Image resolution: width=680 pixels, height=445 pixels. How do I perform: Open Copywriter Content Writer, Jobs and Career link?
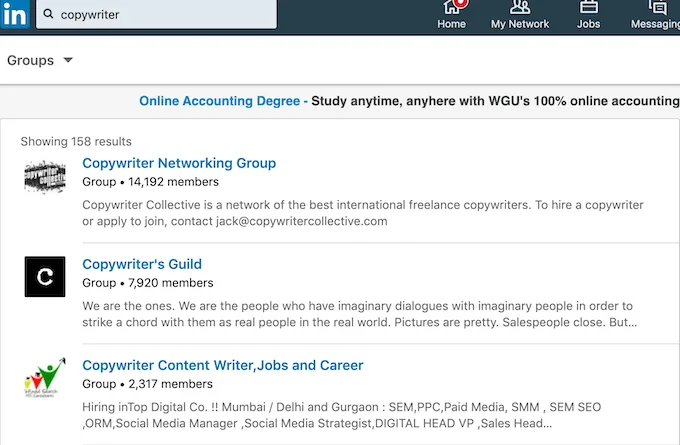pos(222,365)
